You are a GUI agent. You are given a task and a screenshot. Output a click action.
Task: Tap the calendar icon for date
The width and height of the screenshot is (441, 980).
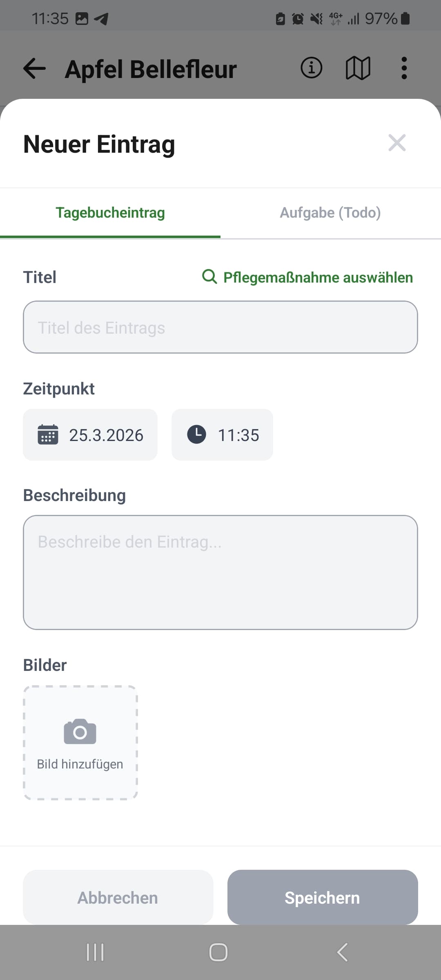[x=48, y=434]
